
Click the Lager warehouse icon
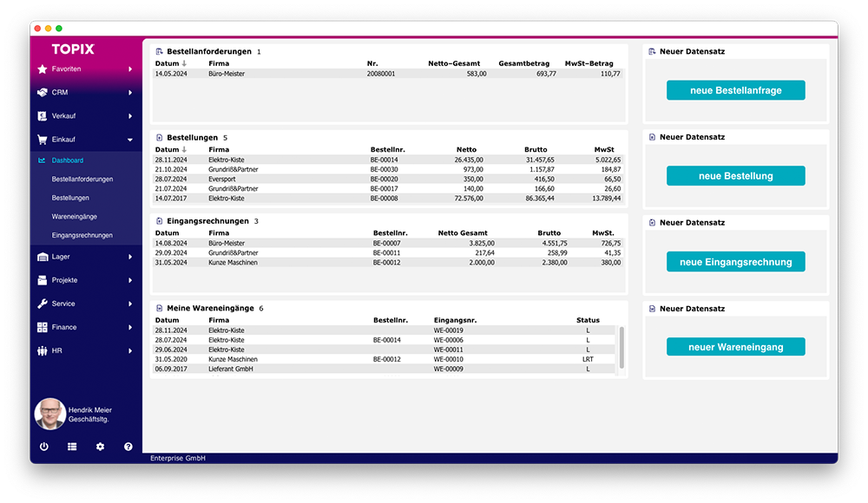click(43, 257)
